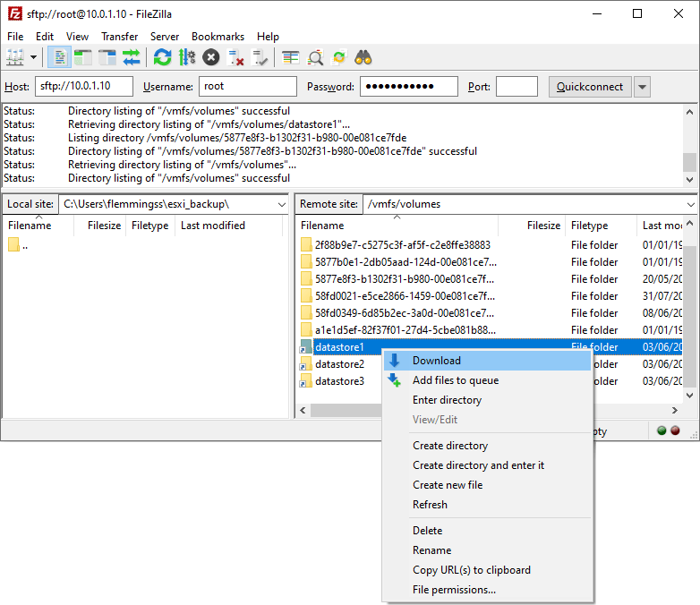
Task: Click the Port input field
Action: [x=516, y=86]
